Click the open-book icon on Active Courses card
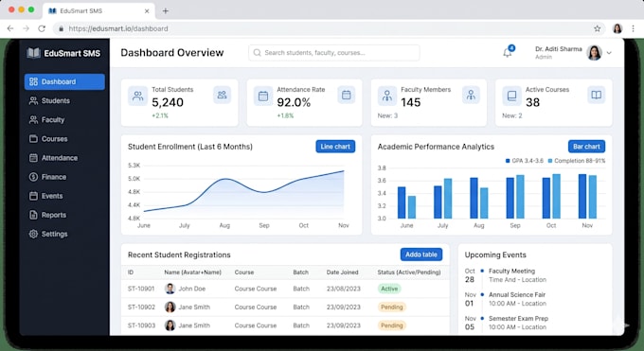Viewport: 644px width, 351px height. [x=596, y=95]
